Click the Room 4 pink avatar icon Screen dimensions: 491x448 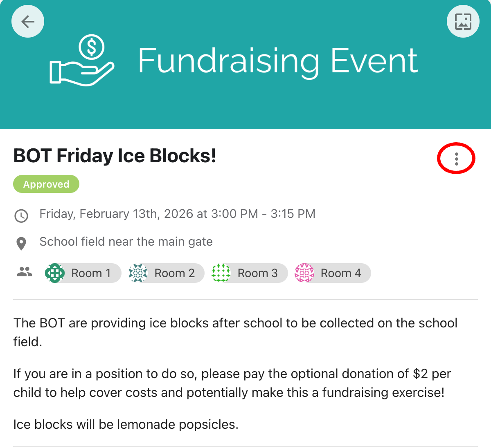[304, 273]
